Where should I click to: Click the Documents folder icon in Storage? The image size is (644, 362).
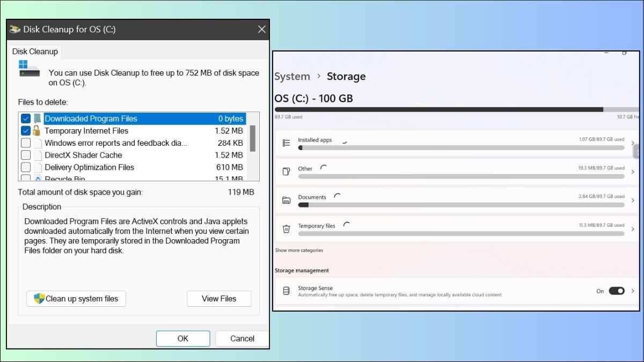click(x=287, y=201)
